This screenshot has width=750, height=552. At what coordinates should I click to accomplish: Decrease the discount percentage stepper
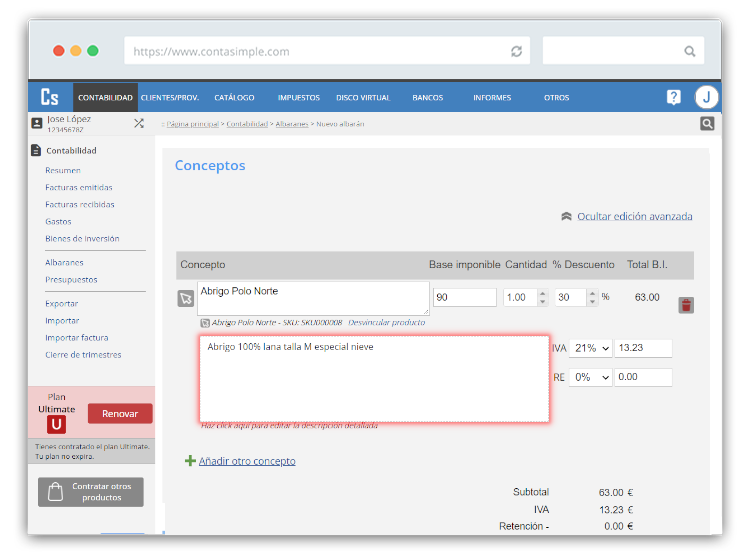point(593,302)
